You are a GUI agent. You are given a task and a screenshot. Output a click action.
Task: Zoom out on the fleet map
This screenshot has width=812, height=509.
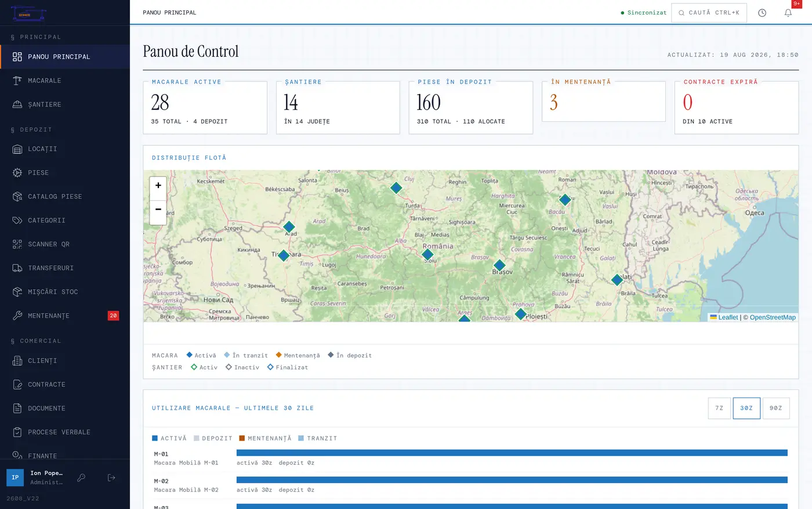tap(158, 209)
